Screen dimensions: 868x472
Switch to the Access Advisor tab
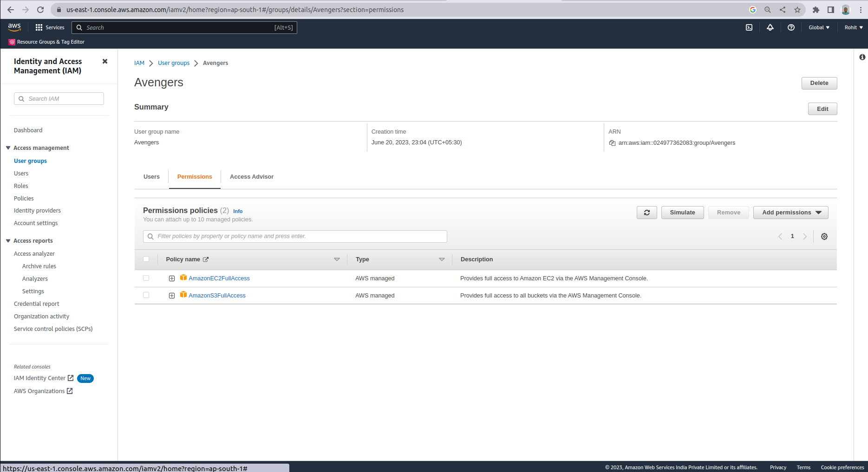[252, 177]
